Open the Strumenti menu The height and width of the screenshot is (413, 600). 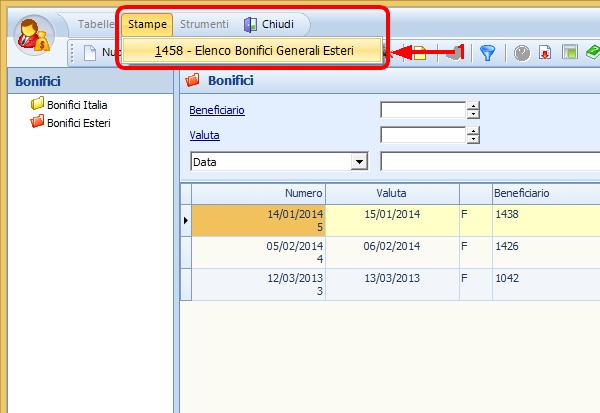204,24
